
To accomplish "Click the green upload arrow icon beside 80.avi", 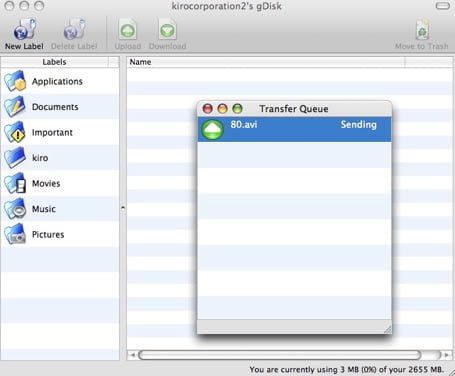I will 212,129.
